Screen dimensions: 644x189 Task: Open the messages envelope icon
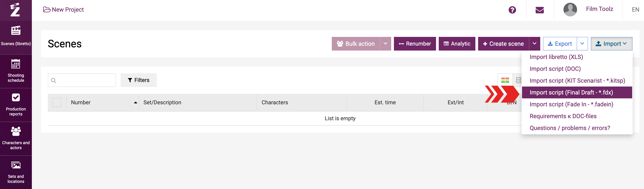pyautogui.click(x=540, y=10)
